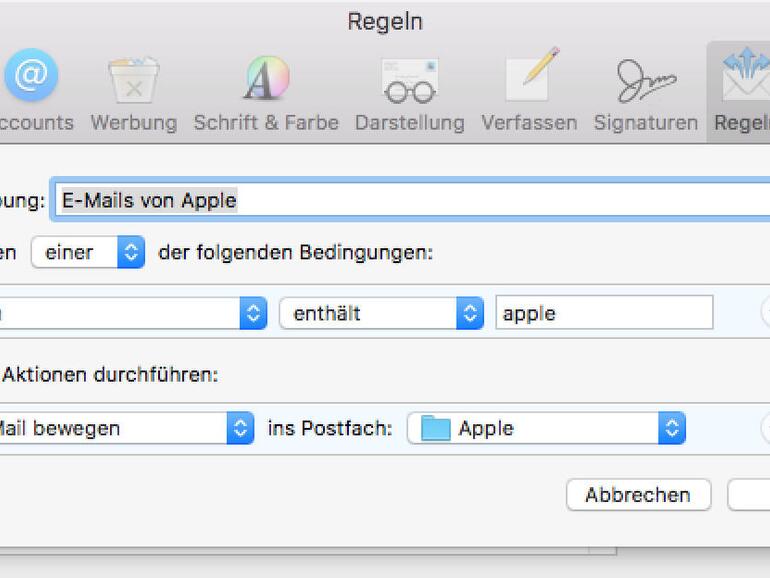Switch to Schrift & Farbe tab label
Screen dimensions: 770x578
click(x=266, y=123)
